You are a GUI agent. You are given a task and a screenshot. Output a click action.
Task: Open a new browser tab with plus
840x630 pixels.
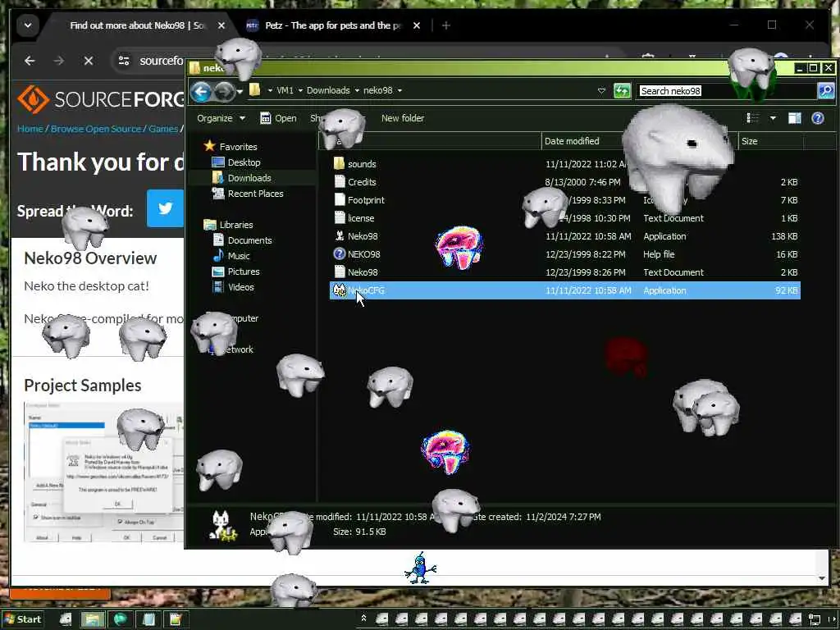click(x=445, y=25)
